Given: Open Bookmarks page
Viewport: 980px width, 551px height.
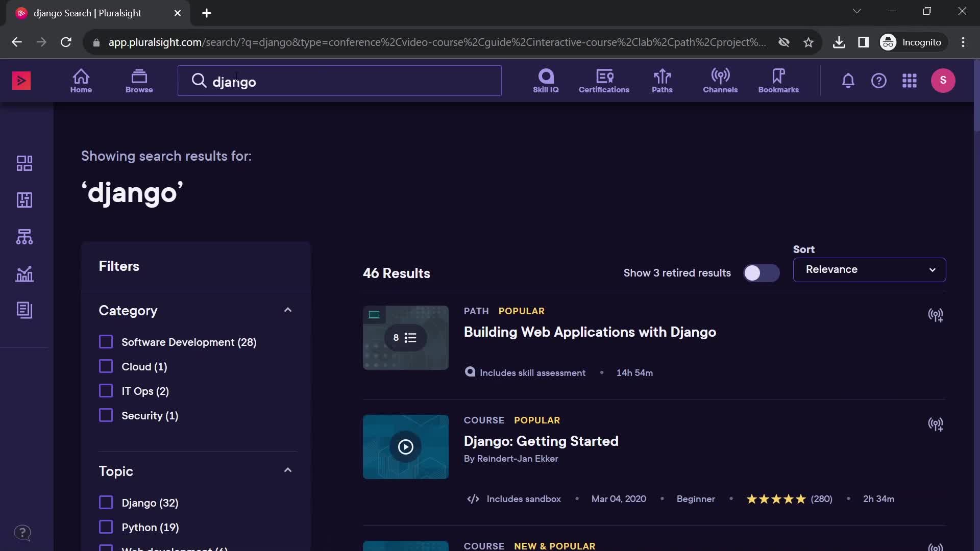Looking at the screenshot, I should (x=778, y=81).
